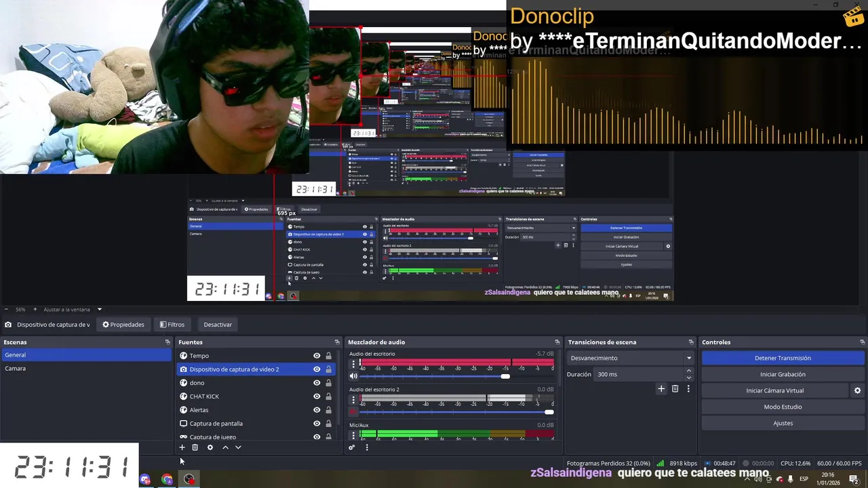Decrease transition duration with the down stepper
Screen dimensions: 868x488
click(x=689, y=378)
